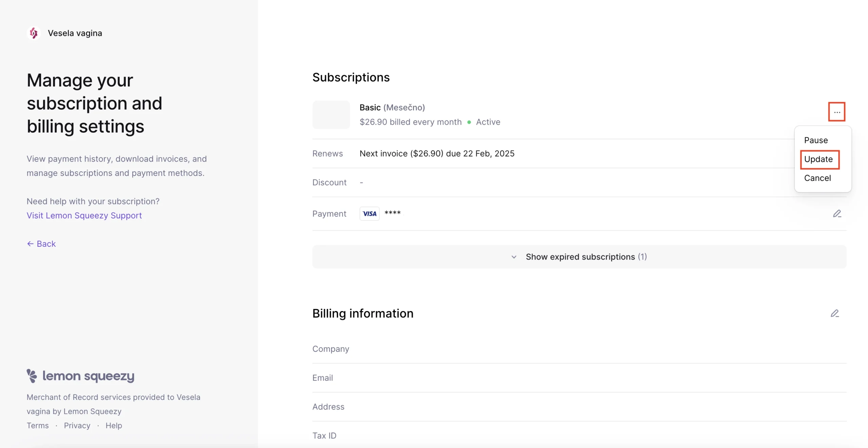Open the Help footer link
This screenshot has height=448, width=868.
[114, 425]
